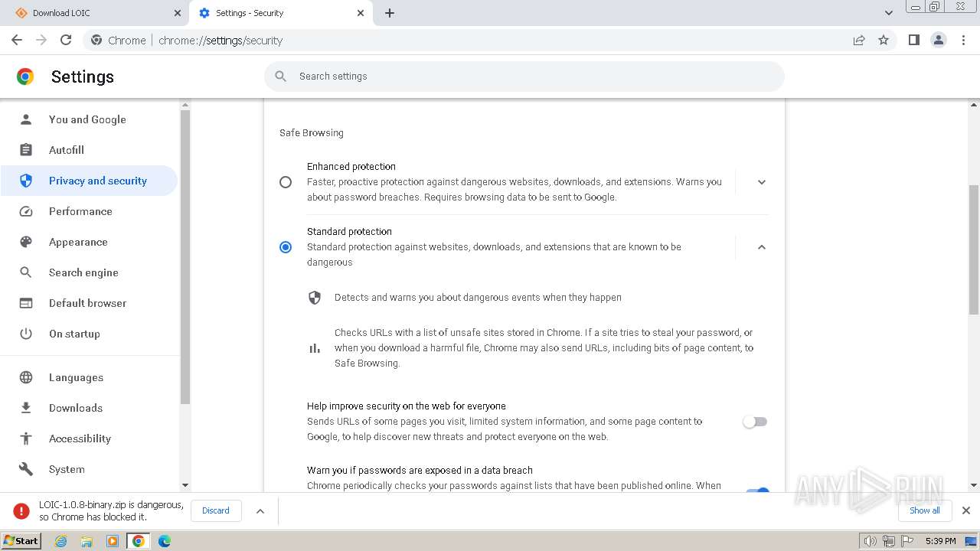Click the Privacy and security shield icon
The width and height of the screenshot is (980, 551).
(x=26, y=181)
